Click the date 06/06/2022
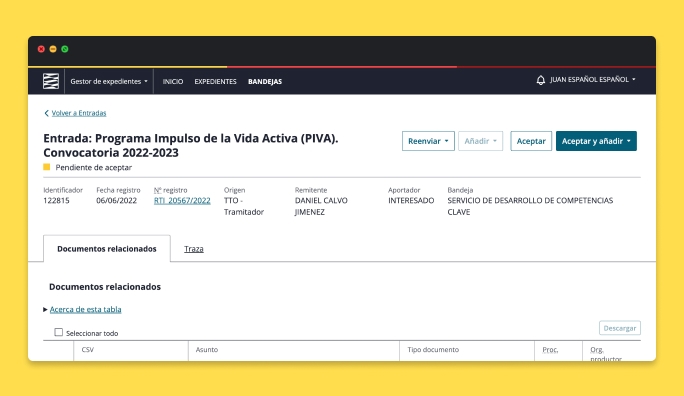 pyautogui.click(x=116, y=201)
